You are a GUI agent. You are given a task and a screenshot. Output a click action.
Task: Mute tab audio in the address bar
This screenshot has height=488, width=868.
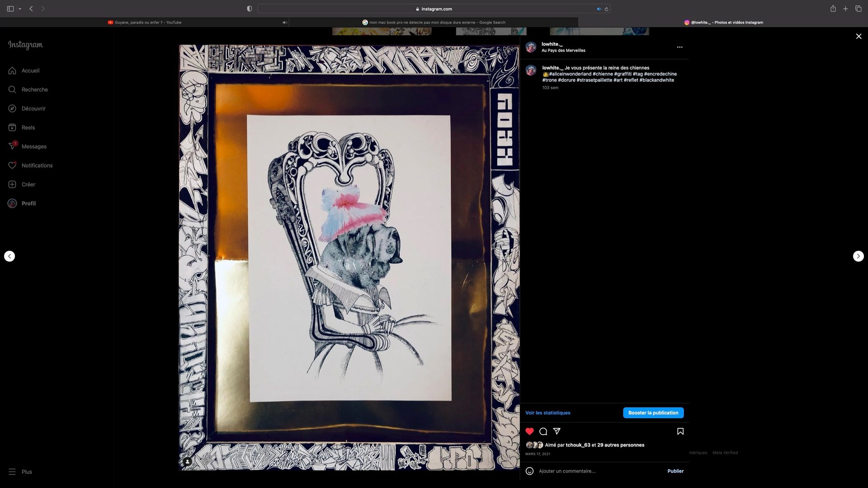point(599,9)
